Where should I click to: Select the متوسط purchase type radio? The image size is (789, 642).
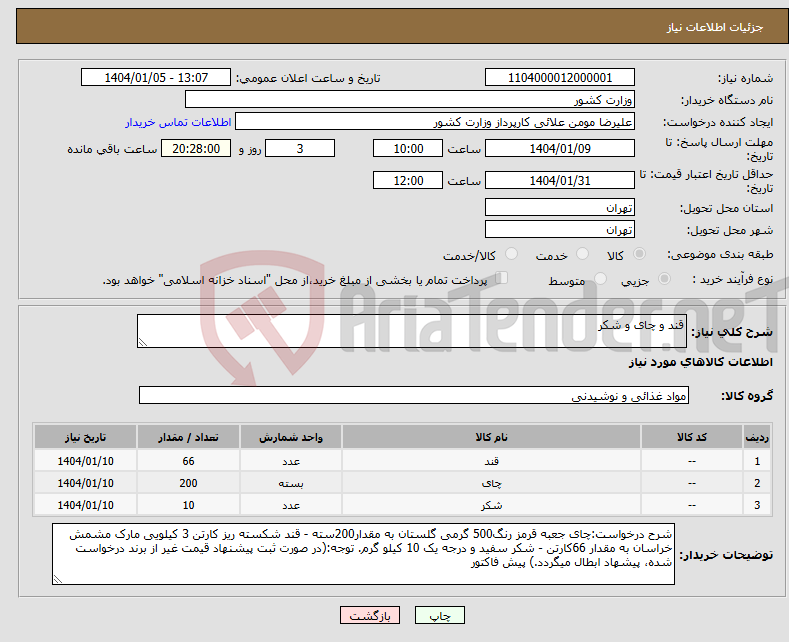600,279
